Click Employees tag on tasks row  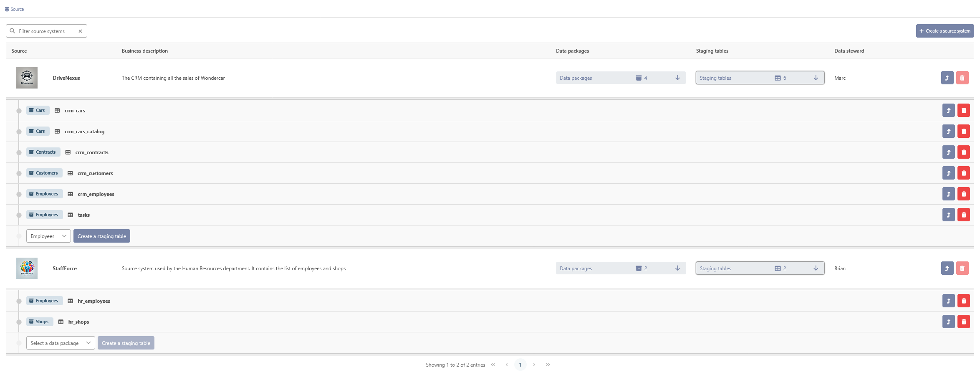point(45,215)
